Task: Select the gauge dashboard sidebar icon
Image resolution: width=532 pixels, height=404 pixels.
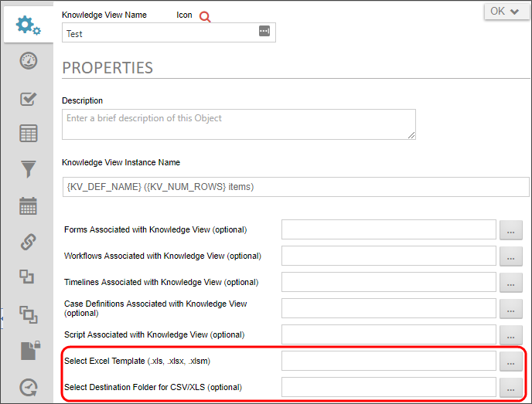Action: coord(29,61)
